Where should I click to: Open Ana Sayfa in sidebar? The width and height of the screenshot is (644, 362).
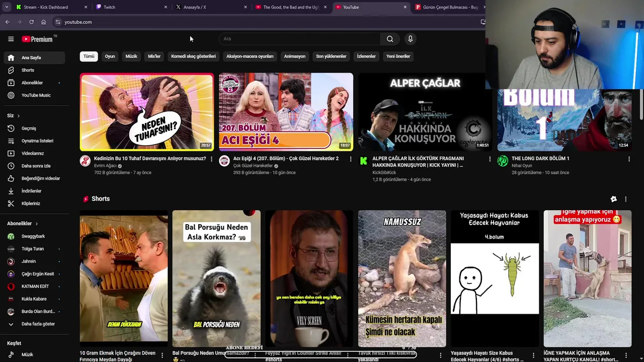tap(34, 58)
